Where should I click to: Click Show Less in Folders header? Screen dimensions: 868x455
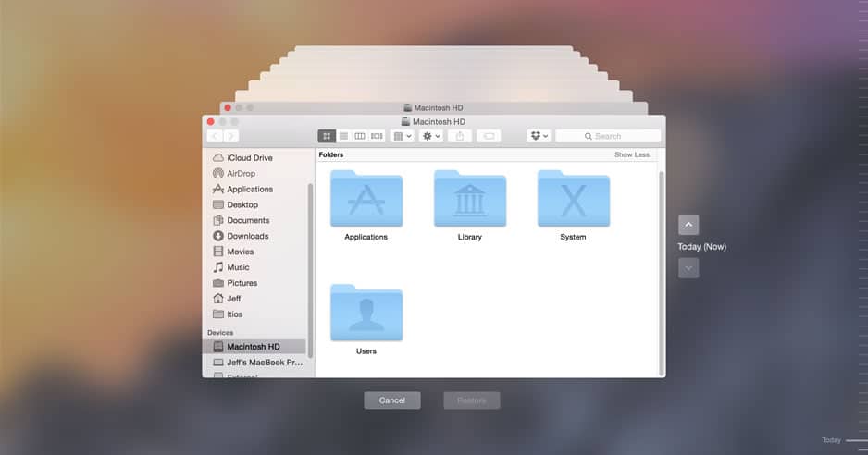pos(632,154)
